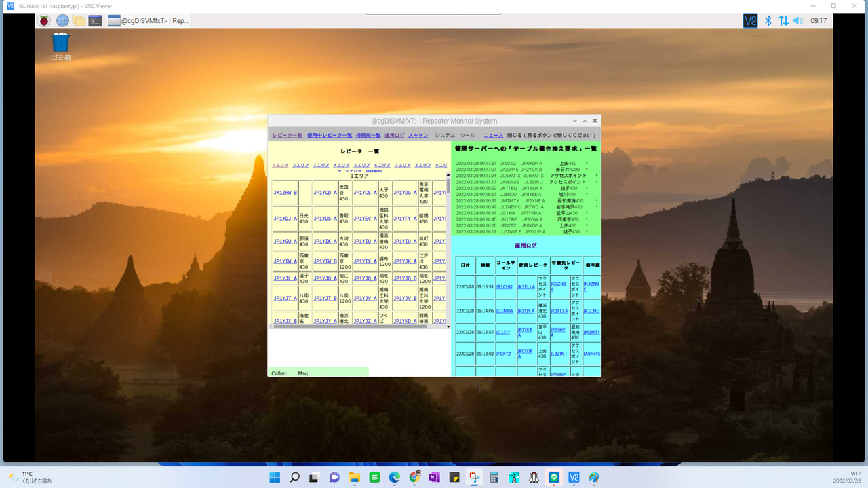Screen dimensions: 868x488
Task: Jump to 2エリア area link
Action: click(x=301, y=165)
